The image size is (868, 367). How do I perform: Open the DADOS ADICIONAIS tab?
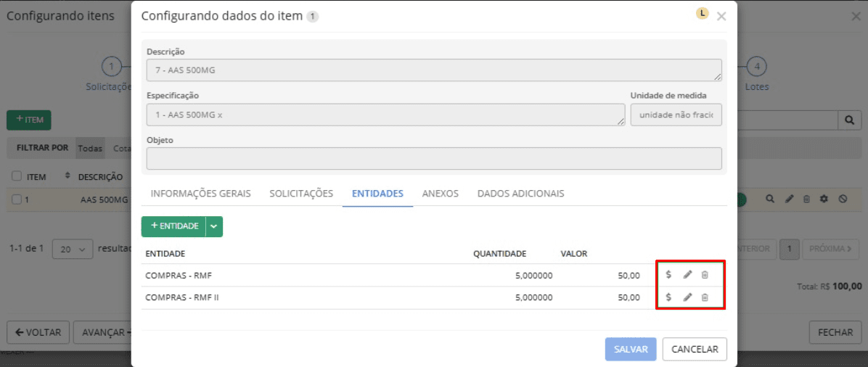coord(521,193)
